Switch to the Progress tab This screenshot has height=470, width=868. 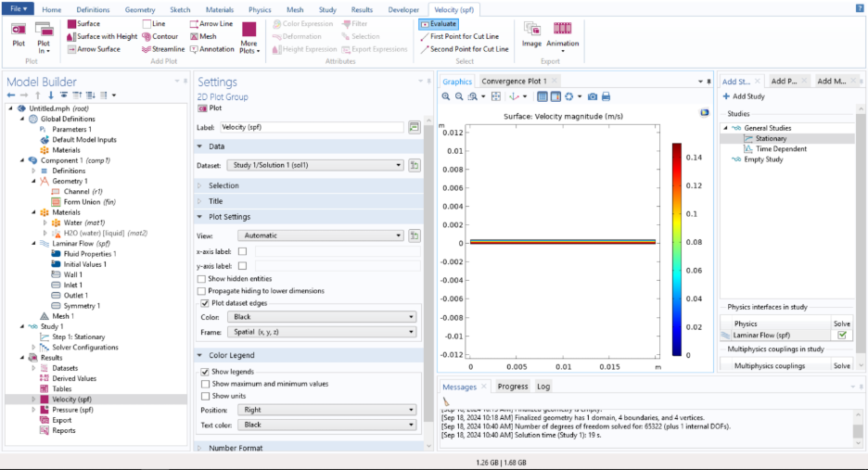(513, 387)
